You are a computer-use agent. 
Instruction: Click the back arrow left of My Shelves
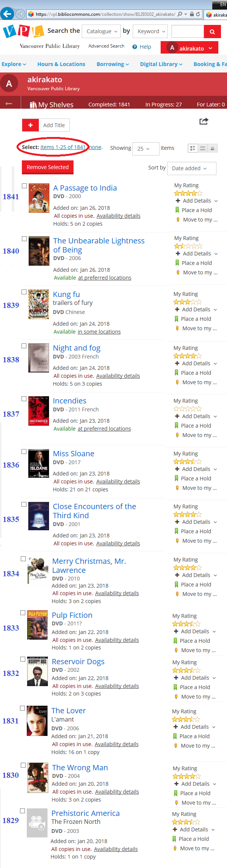[9, 103]
